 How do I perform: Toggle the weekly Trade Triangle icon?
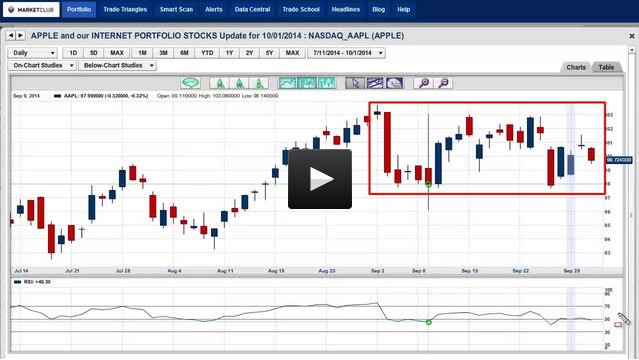240,83
